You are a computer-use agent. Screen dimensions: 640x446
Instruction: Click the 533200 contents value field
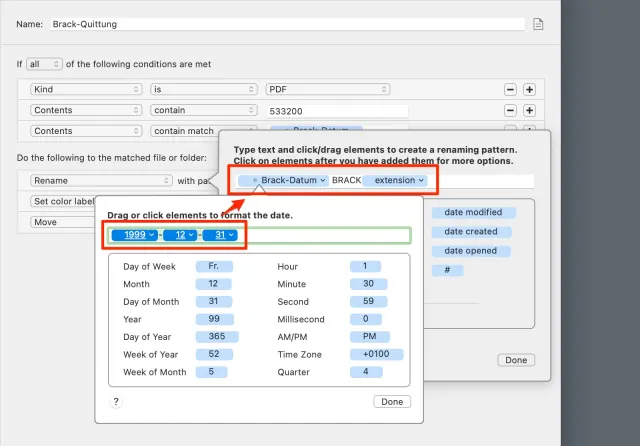coord(337,110)
